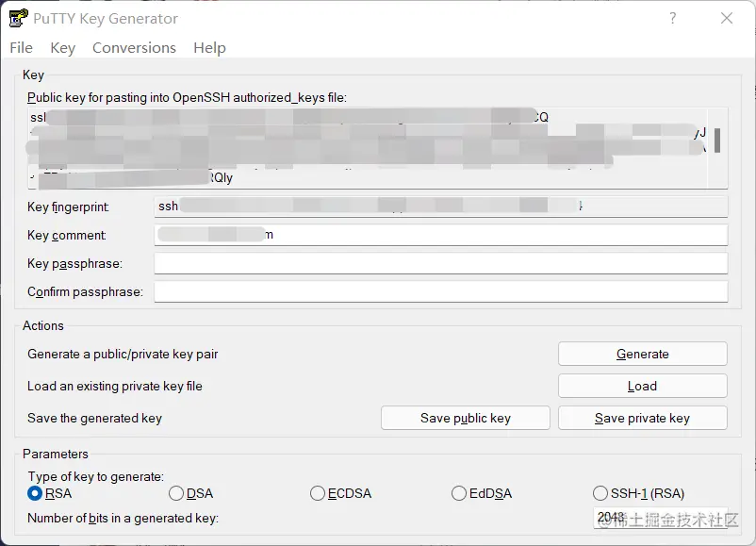Open the Conversions menu
Viewport: 756px width, 546px height.
(x=134, y=48)
